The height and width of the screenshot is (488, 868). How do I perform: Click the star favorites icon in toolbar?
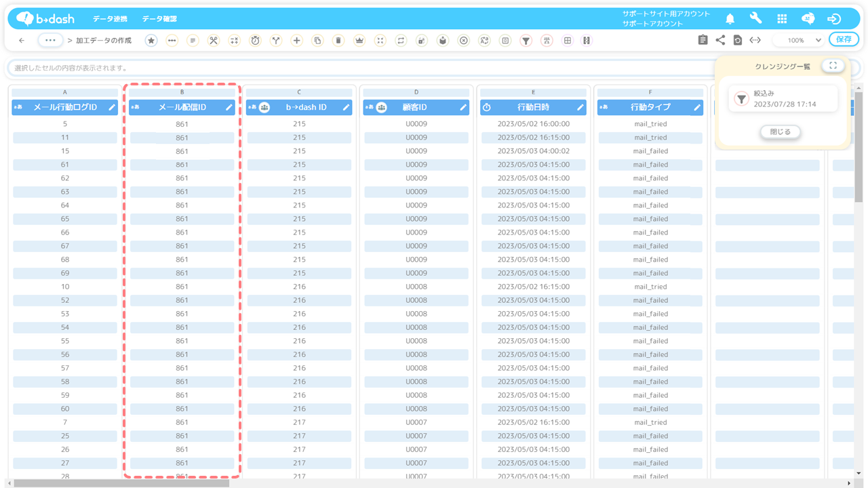tap(151, 41)
